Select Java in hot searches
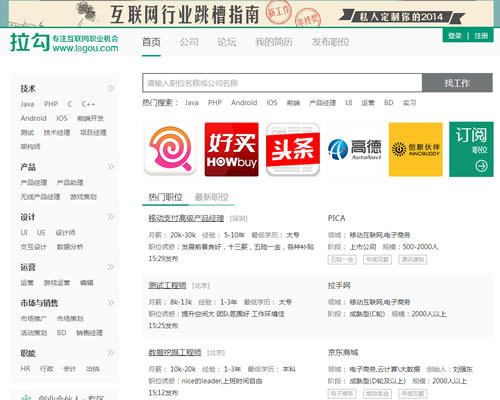The image size is (500, 400). pos(192,103)
